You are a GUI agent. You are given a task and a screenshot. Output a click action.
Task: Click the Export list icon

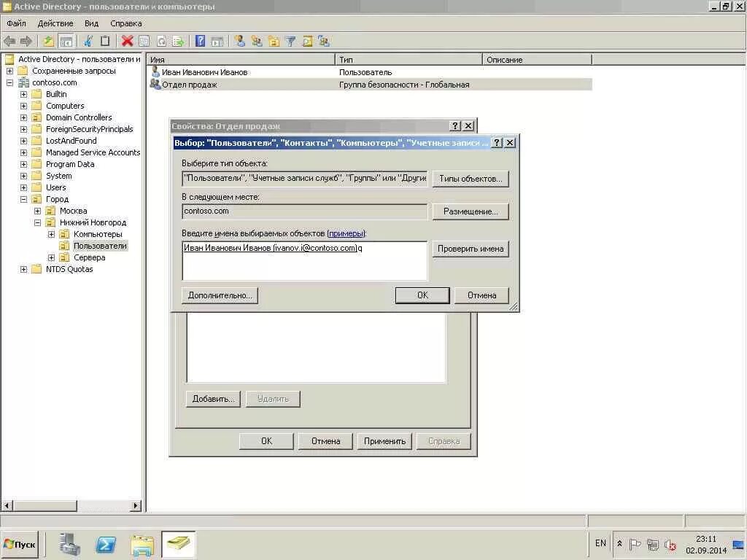(x=178, y=42)
